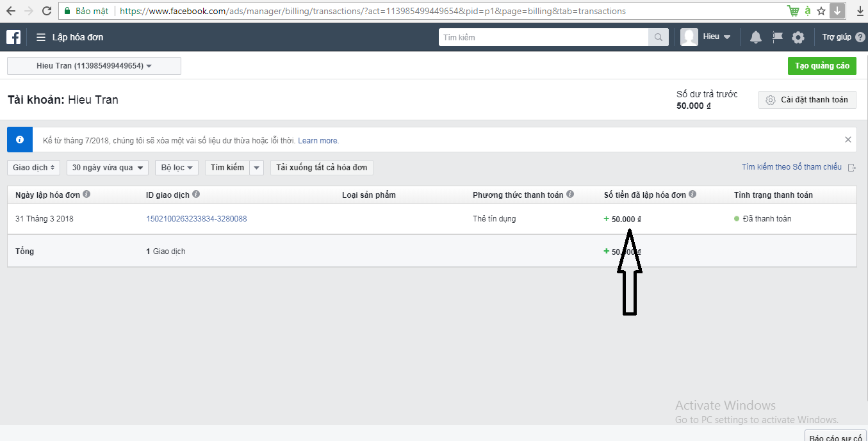Bookmark page with star icon
Image resolution: width=868 pixels, height=441 pixels.
click(821, 11)
